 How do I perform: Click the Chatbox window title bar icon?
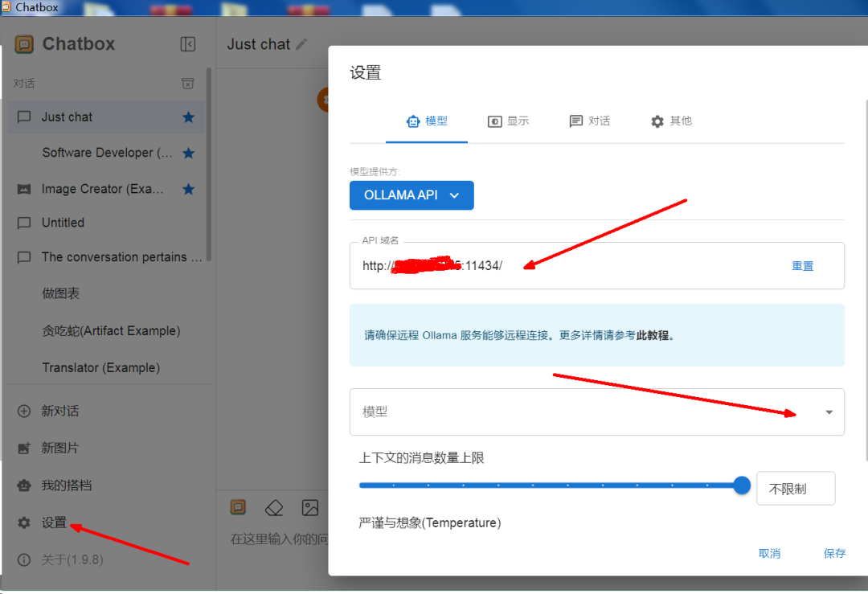[x=6, y=6]
